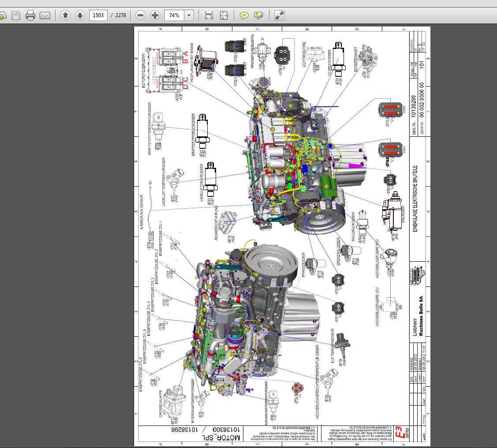Screen dimensions: 497x448
Task: Switch to read mode with expand arrows icon
Action: [279, 15]
